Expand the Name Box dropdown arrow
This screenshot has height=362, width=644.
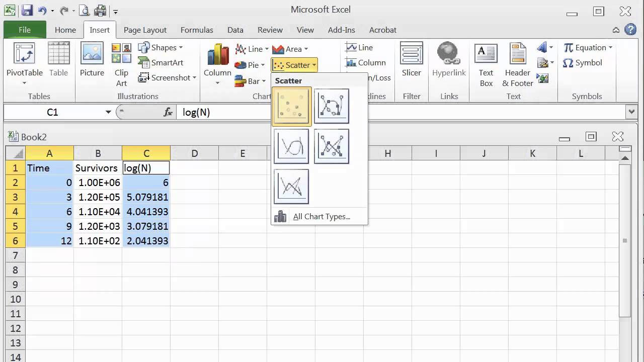pyautogui.click(x=108, y=112)
